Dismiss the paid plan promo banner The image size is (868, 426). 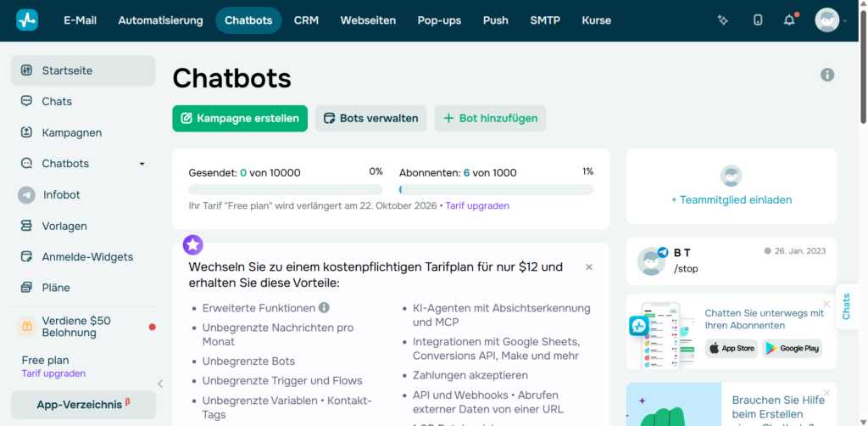tap(589, 267)
